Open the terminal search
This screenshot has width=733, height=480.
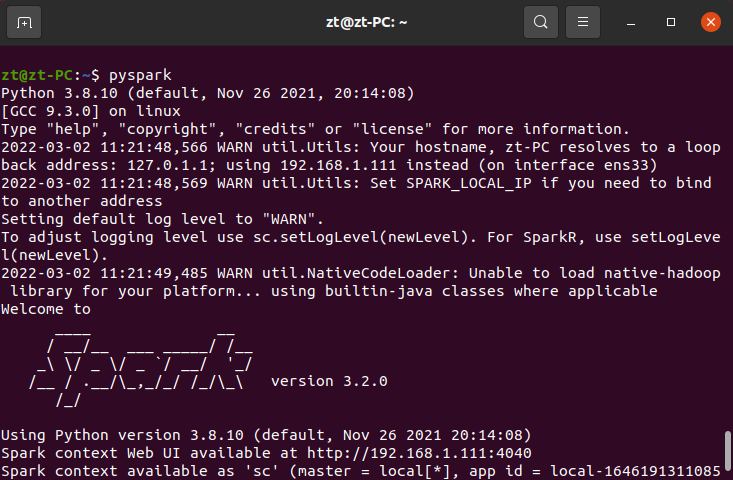coord(541,22)
